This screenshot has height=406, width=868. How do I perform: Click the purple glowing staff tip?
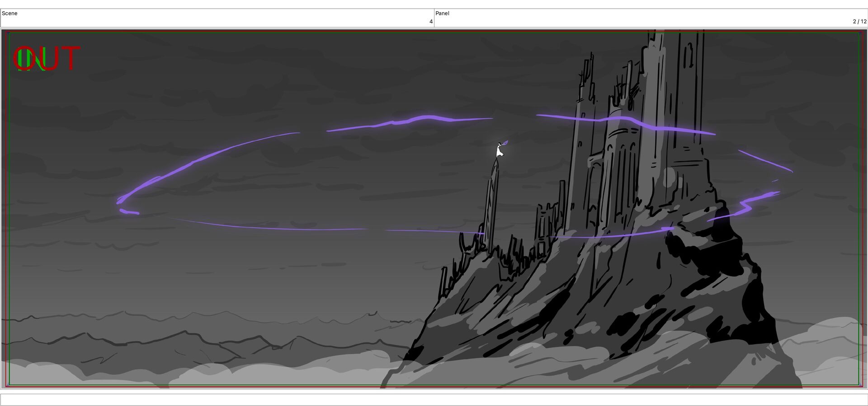pyautogui.click(x=505, y=143)
